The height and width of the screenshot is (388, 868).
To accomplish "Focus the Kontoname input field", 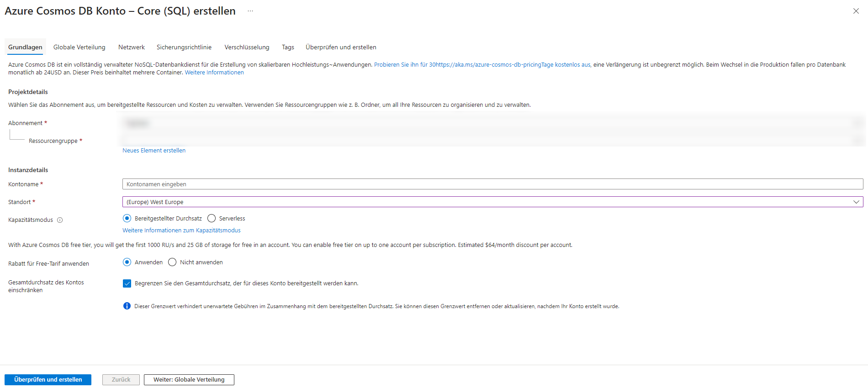I will tap(492, 184).
